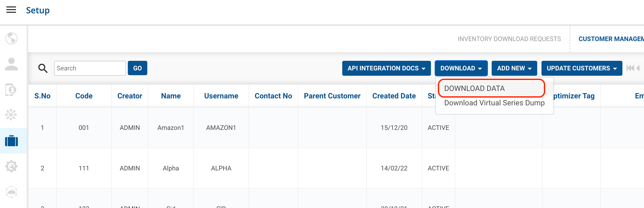Click into the Search text field

pos(90,68)
